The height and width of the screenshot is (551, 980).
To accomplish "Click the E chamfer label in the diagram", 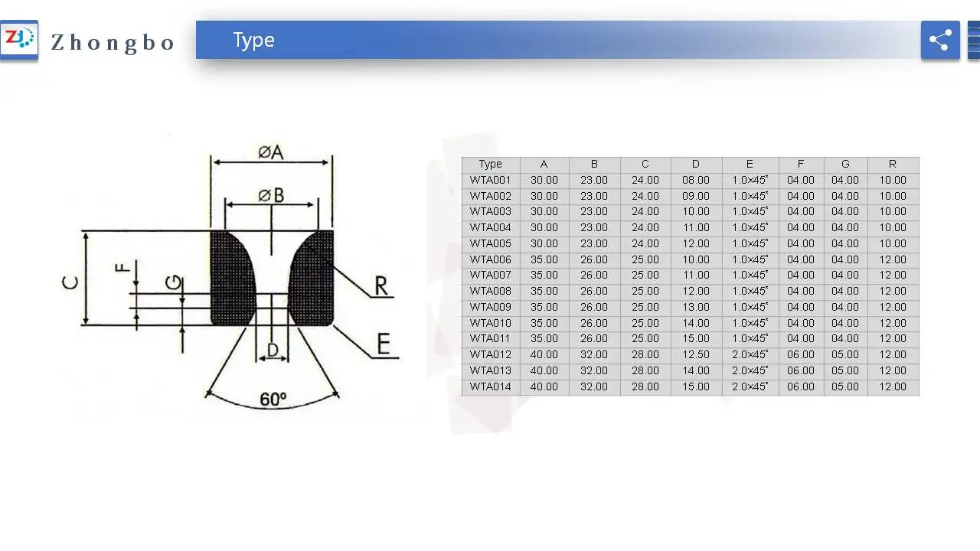I will point(384,345).
